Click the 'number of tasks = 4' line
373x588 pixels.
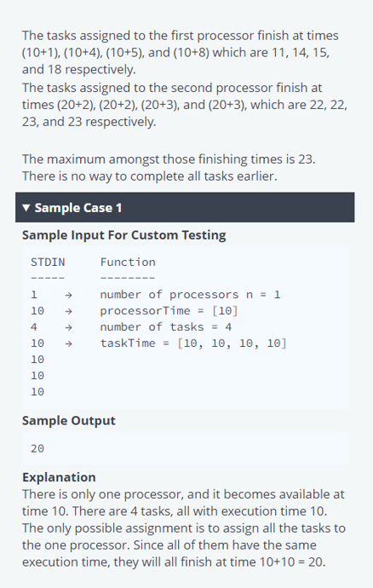click(166, 327)
